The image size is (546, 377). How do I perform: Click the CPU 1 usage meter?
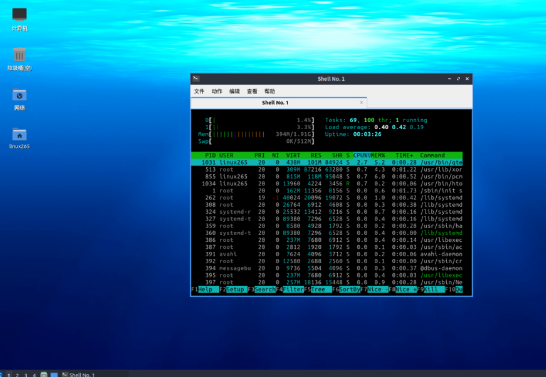(259, 127)
